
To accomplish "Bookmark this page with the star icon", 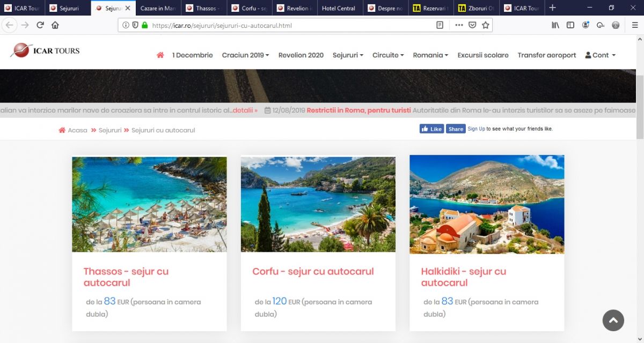I will click(x=485, y=25).
